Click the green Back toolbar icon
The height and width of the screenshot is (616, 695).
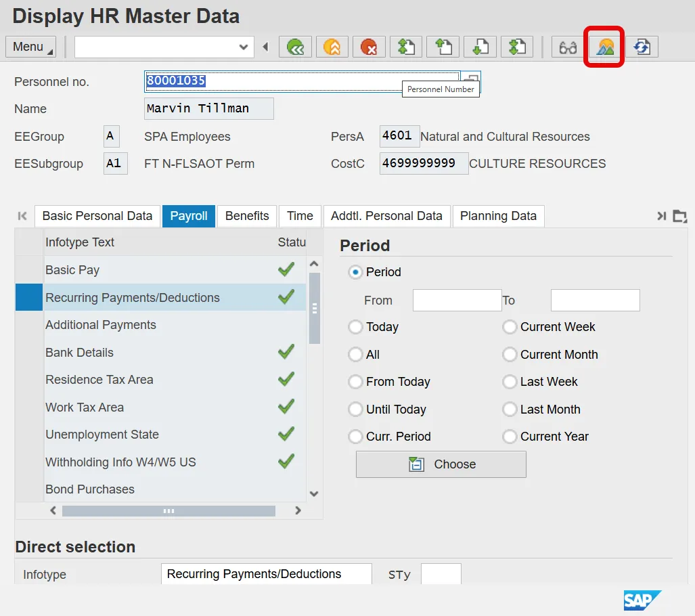[295, 47]
